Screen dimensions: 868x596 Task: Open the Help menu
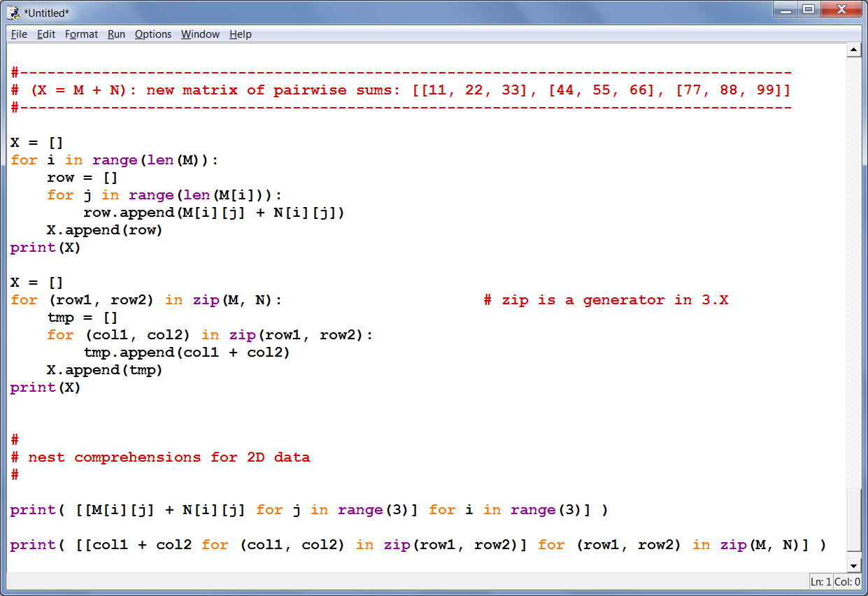(240, 34)
